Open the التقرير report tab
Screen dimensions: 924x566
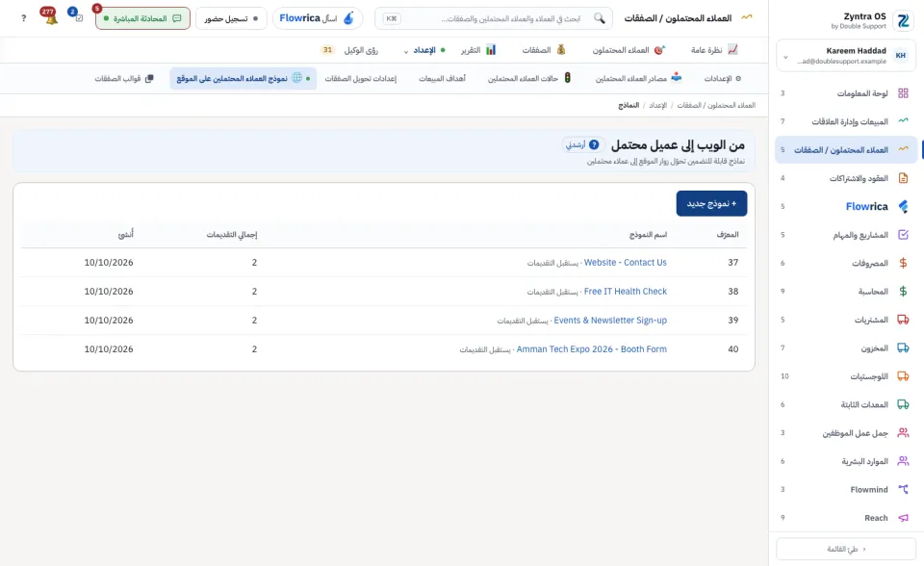click(478, 50)
